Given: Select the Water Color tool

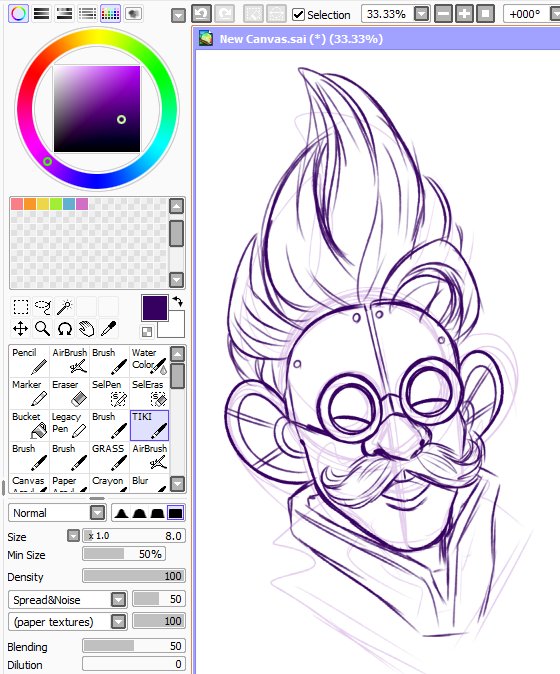Looking at the screenshot, I should click(x=149, y=362).
